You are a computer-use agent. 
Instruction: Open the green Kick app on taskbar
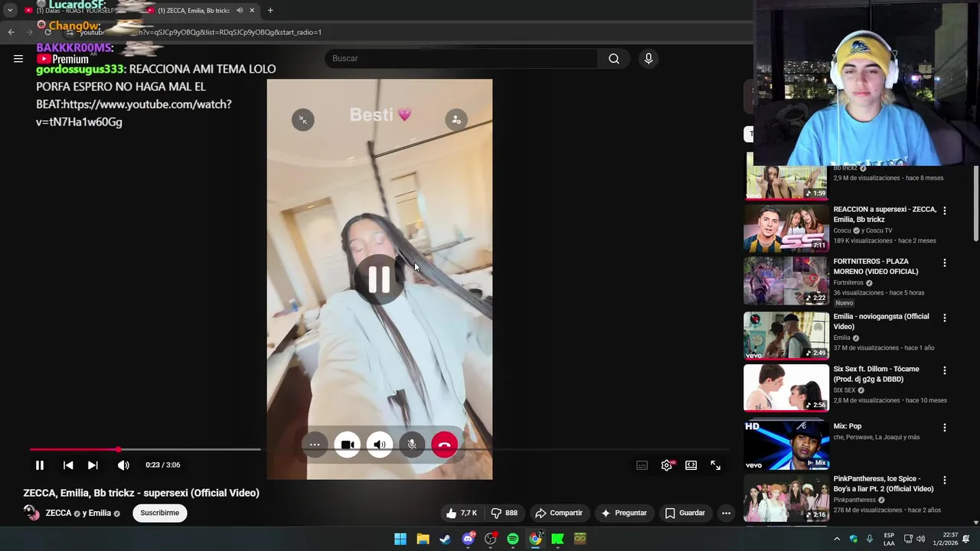point(558,539)
